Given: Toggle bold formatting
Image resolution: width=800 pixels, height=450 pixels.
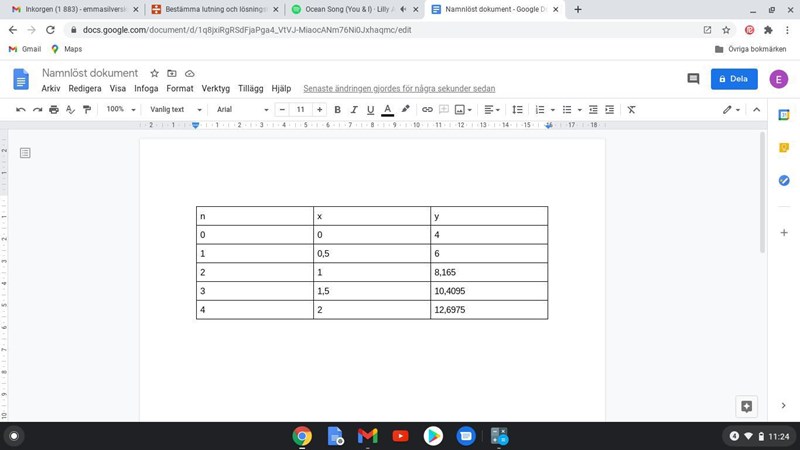Looking at the screenshot, I should click(x=337, y=109).
